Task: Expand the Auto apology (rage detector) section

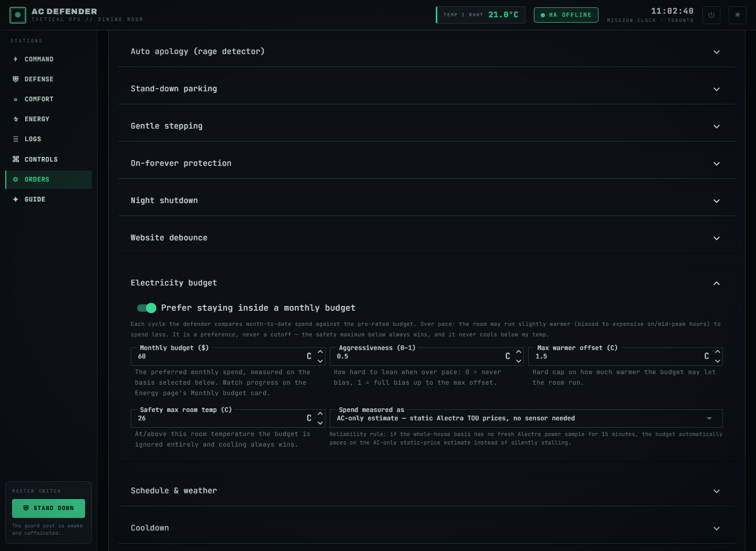Action: [x=426, y=51]
